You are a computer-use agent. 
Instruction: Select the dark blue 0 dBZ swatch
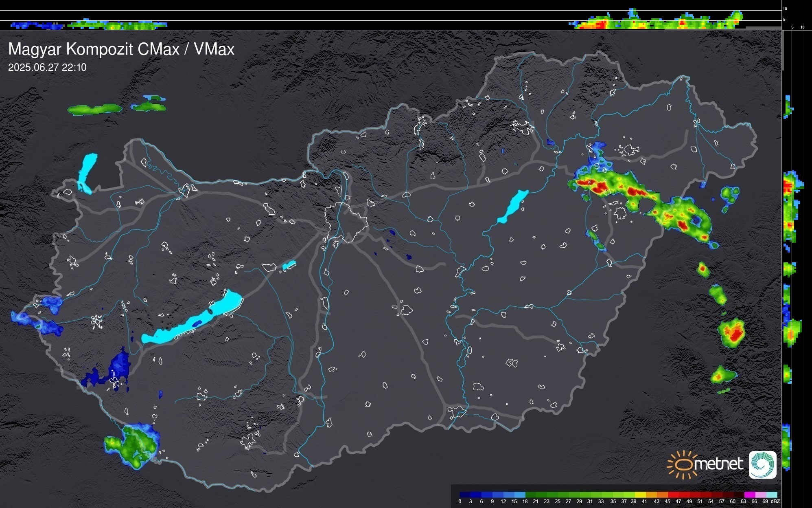click(x=465, y=495)
